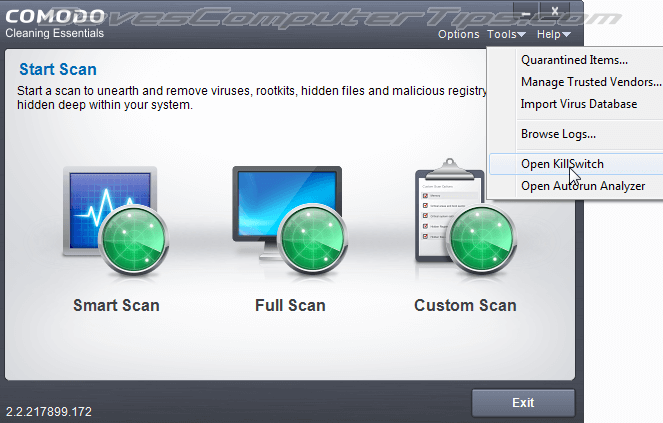Click Open KillSwitch menu item

pyautogui.click(x=576, y=164)
